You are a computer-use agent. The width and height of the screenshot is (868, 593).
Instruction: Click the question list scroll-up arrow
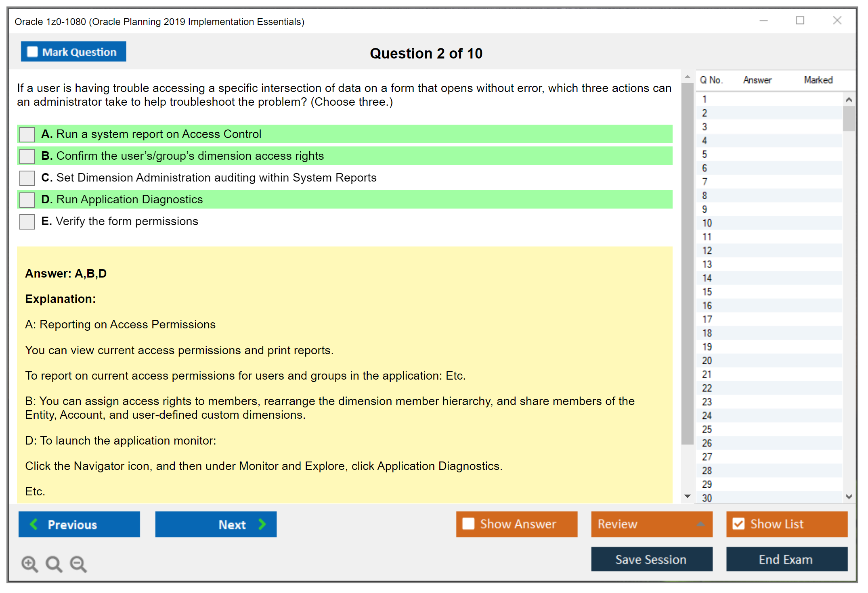(849, 98)
